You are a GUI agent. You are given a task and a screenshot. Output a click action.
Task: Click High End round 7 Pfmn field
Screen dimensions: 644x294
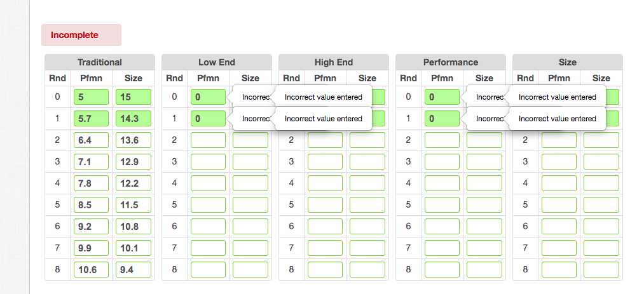[325, 248]
